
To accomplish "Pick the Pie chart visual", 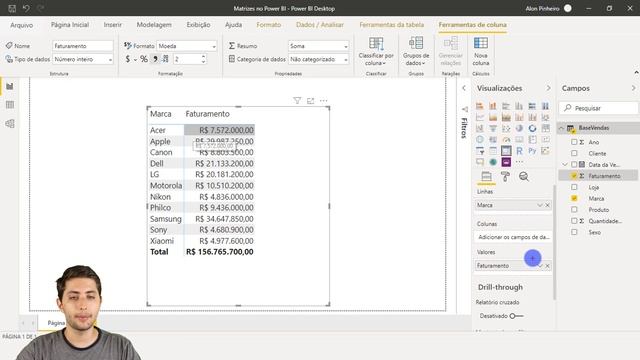I will 519,129.
